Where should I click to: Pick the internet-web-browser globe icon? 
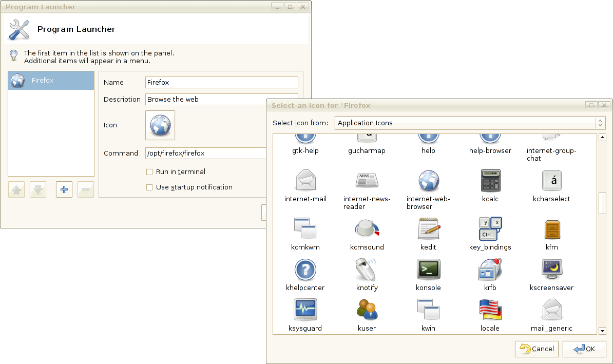[x=429, y=181]
